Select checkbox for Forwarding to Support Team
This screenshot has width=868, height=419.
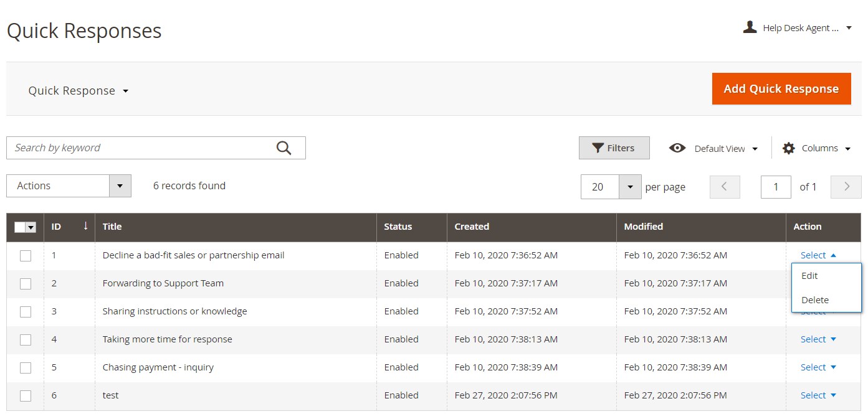pyautogui.click(x=26, y=283)
